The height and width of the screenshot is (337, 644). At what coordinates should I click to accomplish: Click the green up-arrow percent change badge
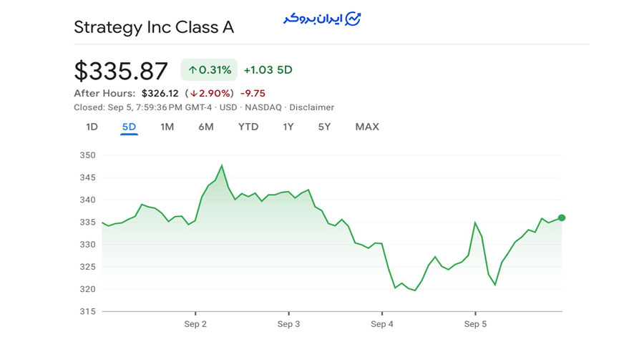209,70
